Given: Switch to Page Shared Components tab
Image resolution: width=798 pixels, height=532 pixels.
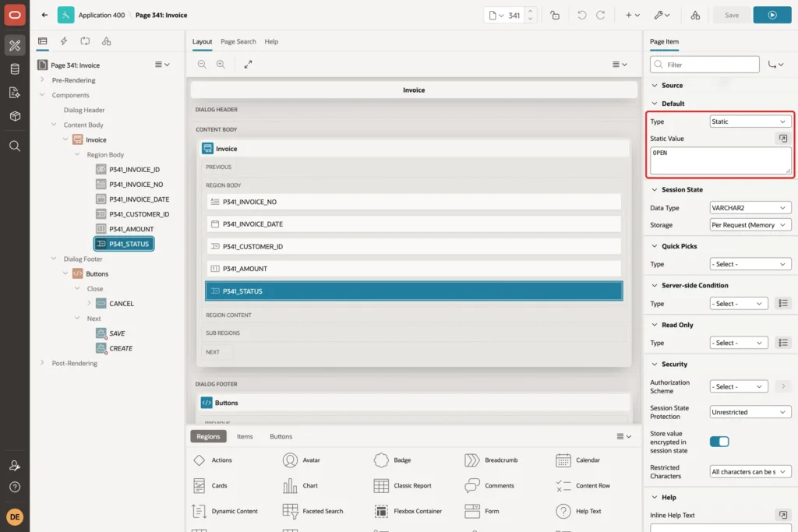Looking at the screenshot, I should coord(106,41).
